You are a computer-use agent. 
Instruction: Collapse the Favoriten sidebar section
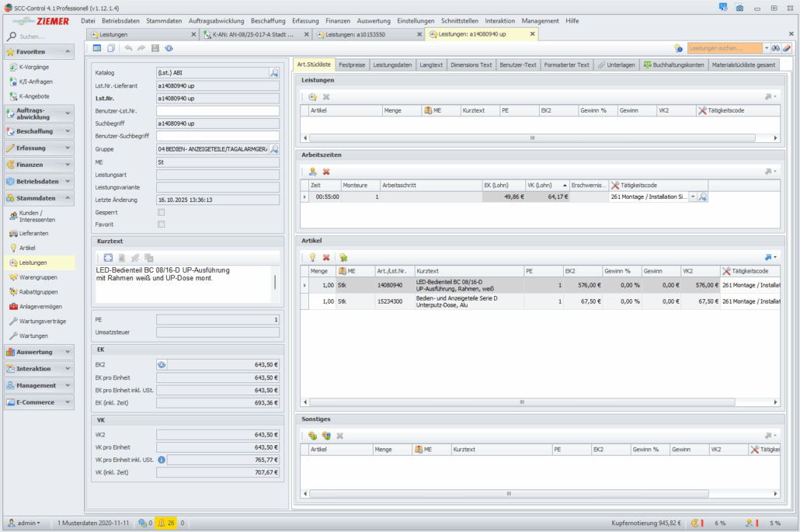pyautogui.click(x=68, y=51)
